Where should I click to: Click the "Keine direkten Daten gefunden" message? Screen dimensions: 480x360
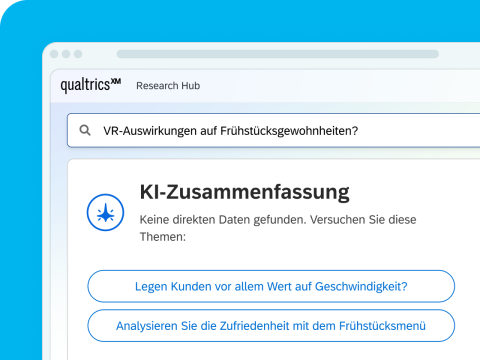click(x=278, y=228)
